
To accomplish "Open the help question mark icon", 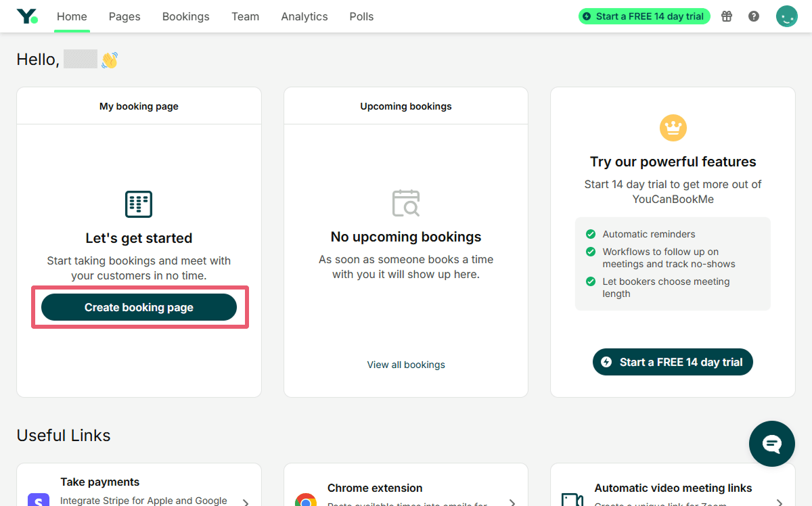I will click(x=753, y=16).
